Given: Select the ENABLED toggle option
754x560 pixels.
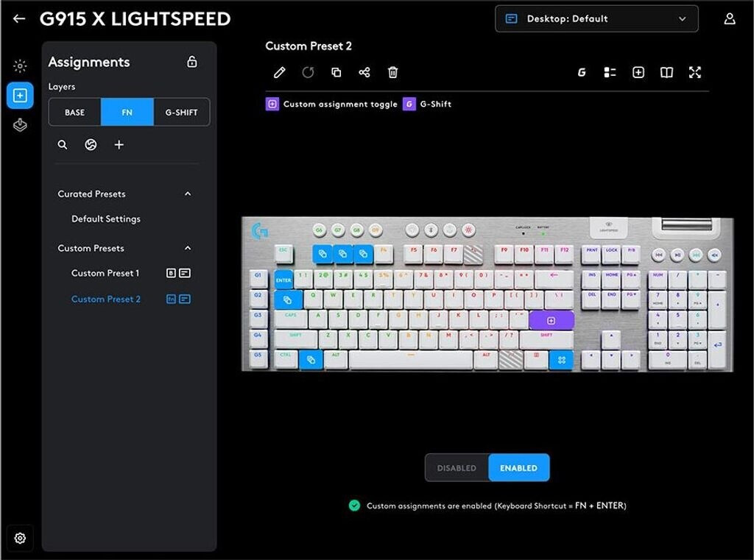Looking at the screenshot, I should [x=519, y=468].
